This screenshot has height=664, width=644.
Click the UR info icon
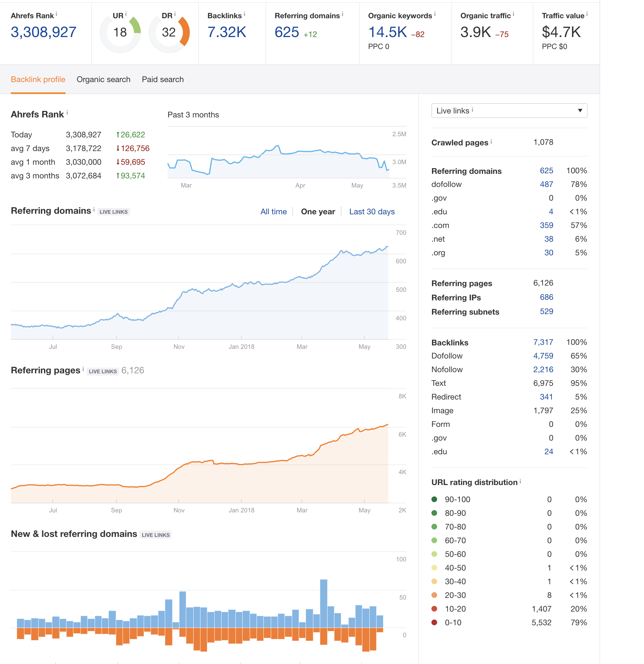[x=126, y=14]
